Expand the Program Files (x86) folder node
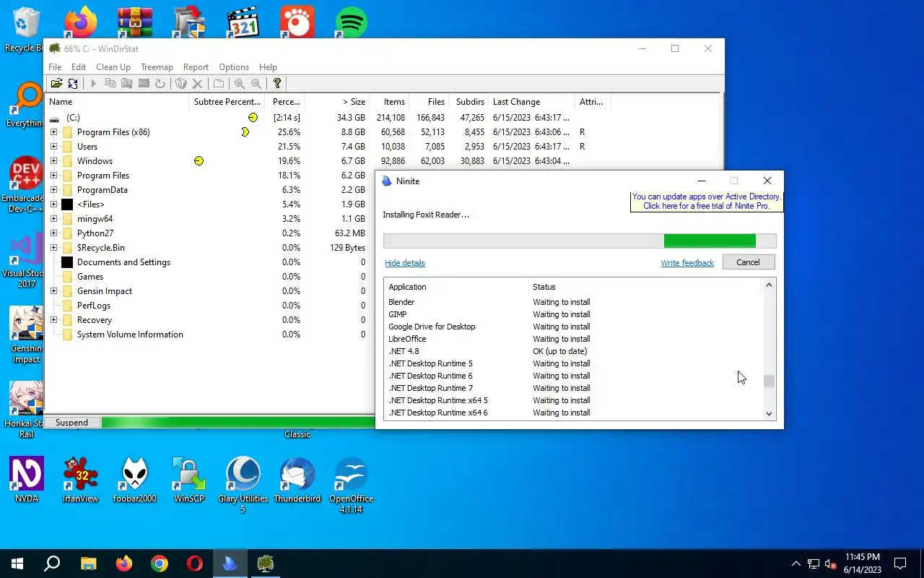Viewport: 924px width, 578px height. click(x=53, y=132)
